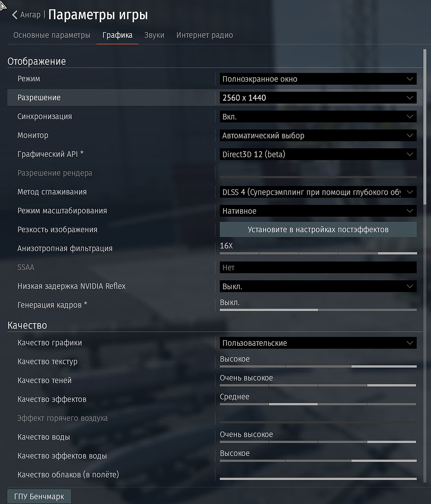Adjust the Качество текстур slider
Image resolution: width=431 pixels, height=504 pixels.
click(318, 366)
